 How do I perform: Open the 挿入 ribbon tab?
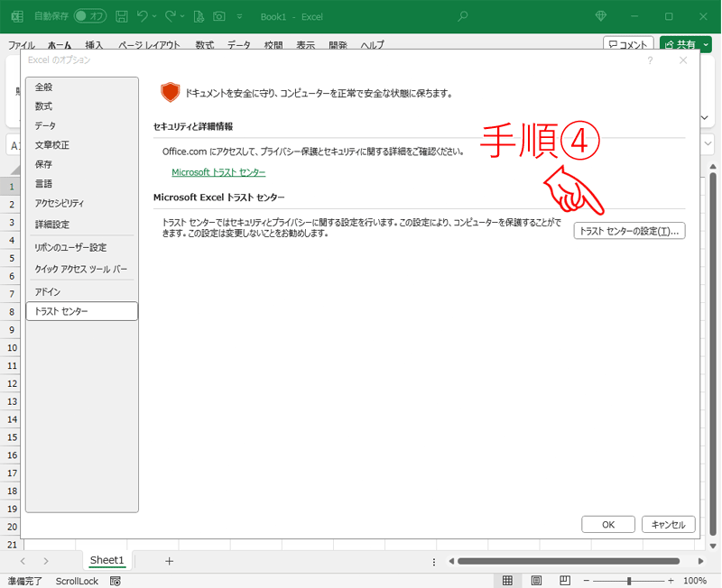(x=94, y=44)
